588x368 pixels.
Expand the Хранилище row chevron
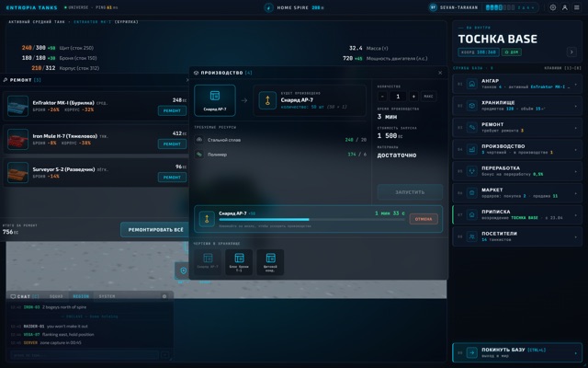[x=576, y=106]
